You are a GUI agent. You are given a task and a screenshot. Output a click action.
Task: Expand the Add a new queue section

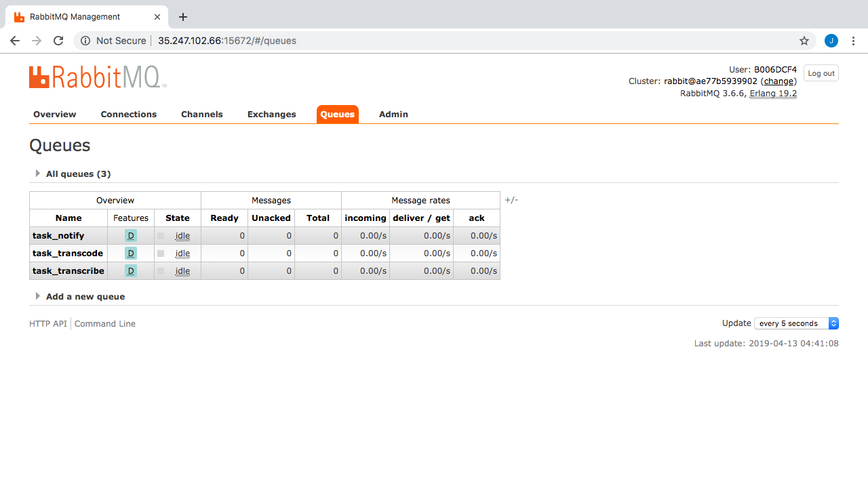pos(80,296)
